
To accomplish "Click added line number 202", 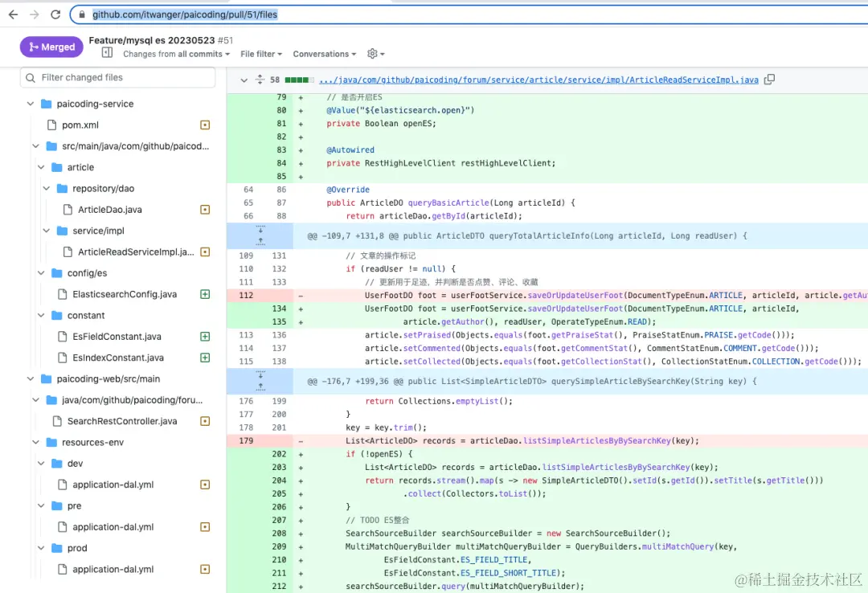I will (279, 454).
